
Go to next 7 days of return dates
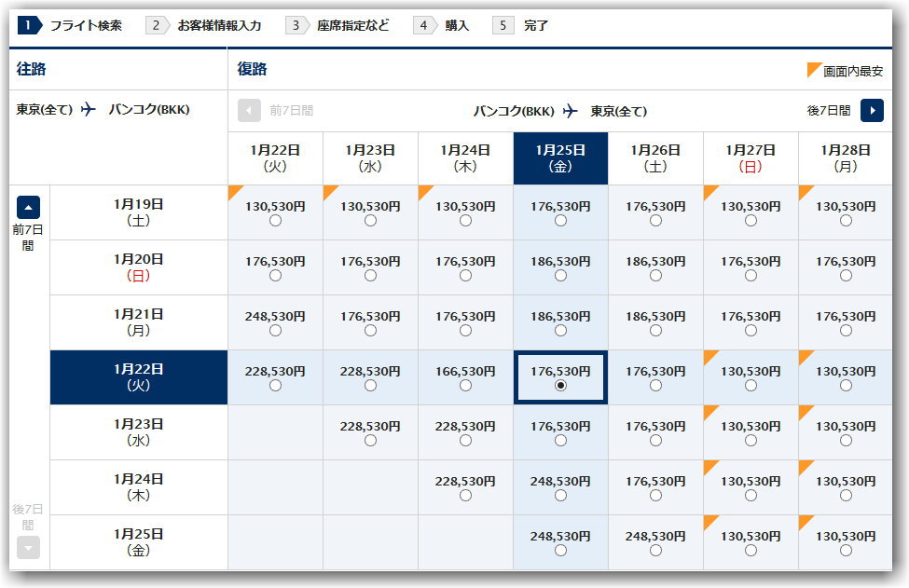pyautogui.click(x=872, y=110)
